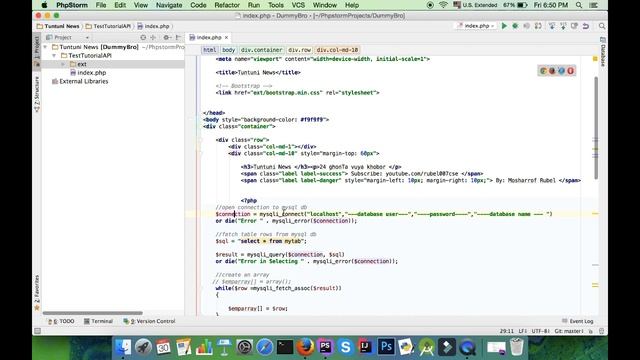Viewport: 640px width, 360px height.
Task: Click TestTutorialAPI in navigation bar
Action: (109, 26)
